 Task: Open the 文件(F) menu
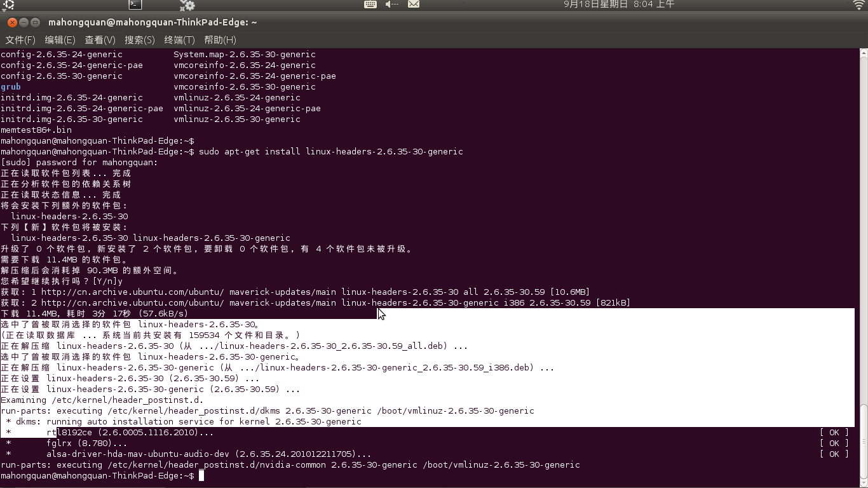click(20, 40)
